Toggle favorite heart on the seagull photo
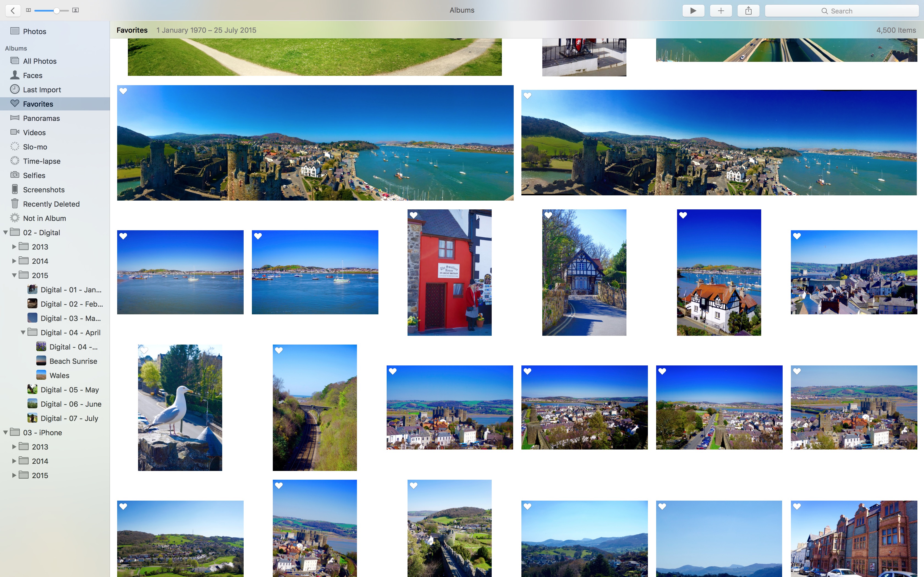 (144, 350)
